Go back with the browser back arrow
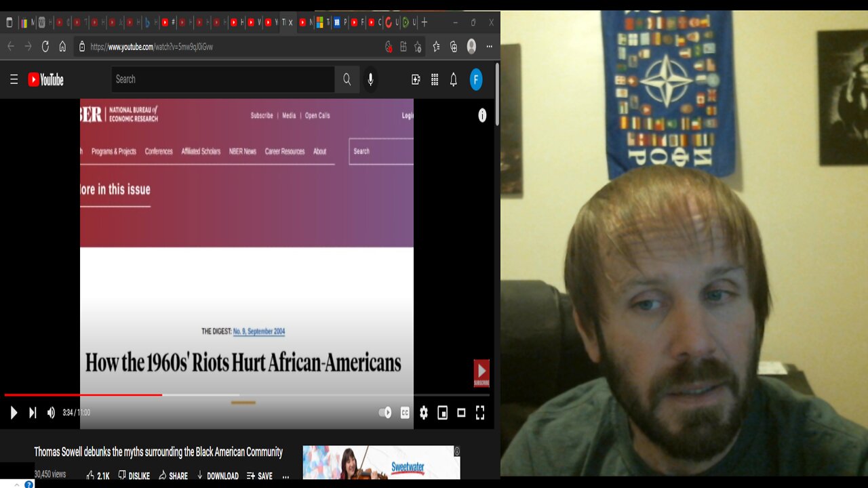This screenshot has width=868, height=488. pyautogui.click(x=10, y=47)
